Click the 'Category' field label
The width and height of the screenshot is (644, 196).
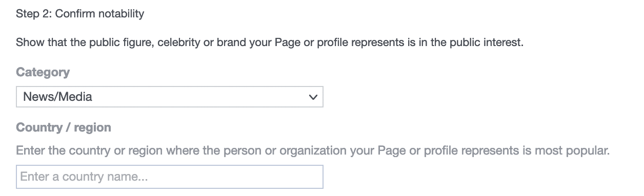(43, 72)
